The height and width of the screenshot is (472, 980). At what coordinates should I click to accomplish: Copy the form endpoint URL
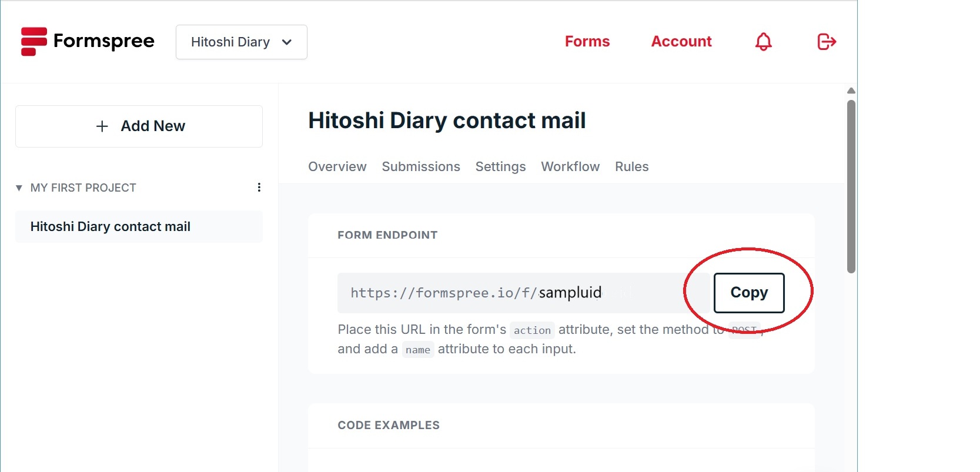click(748, 293)
